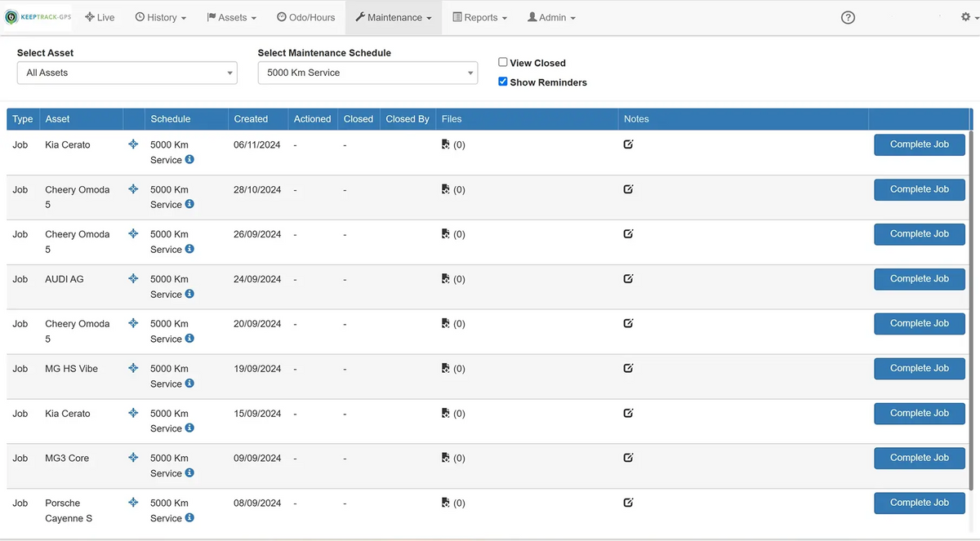This screenshot has width=980, height=541.
Task: Expand the Admin menu
Action: coord(551,17)
